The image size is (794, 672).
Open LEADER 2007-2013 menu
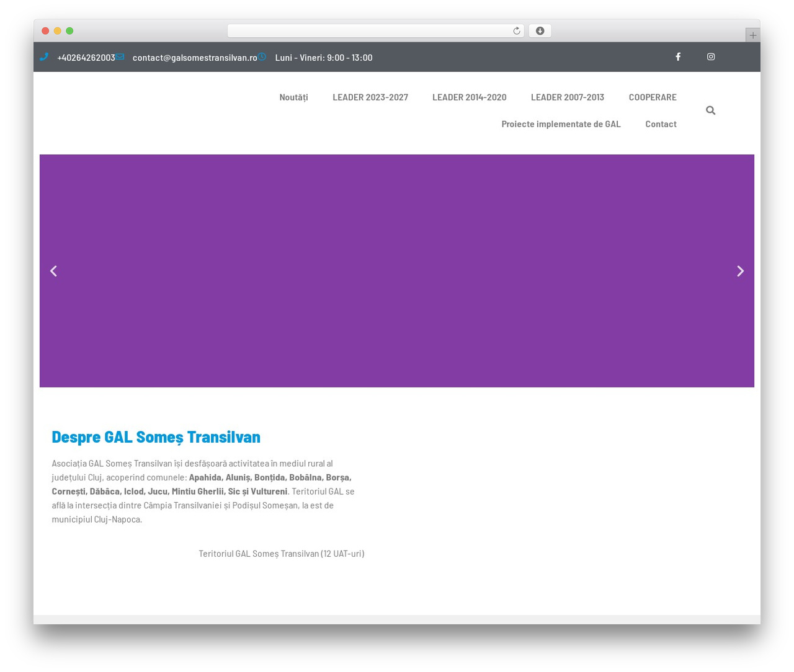568,97
